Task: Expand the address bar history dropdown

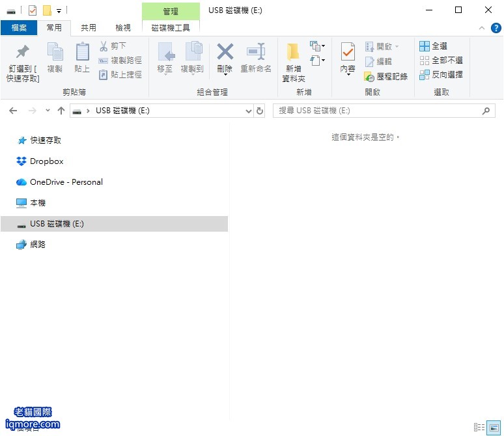Action: click(x=249, y=111)
